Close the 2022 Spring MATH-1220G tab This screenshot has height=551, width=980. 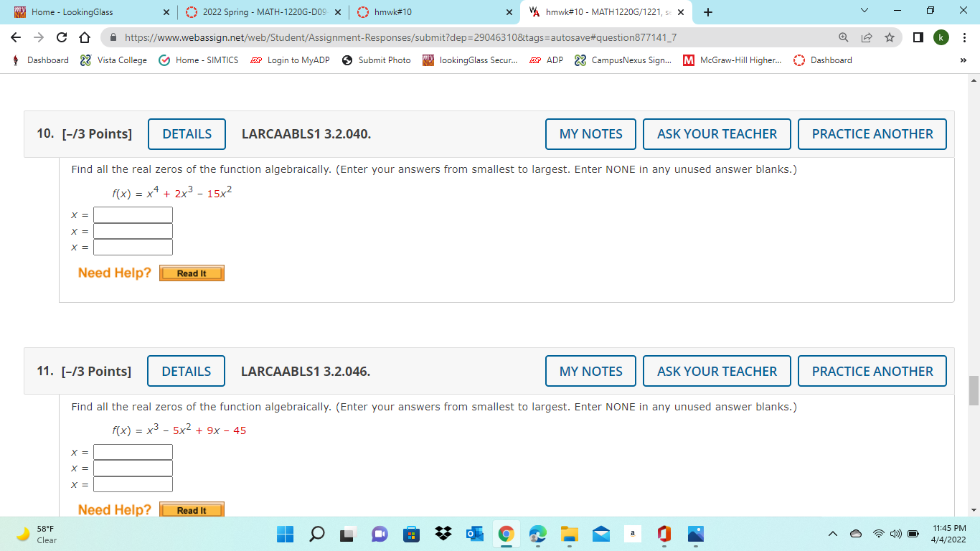pyautogui.click(x=337, y=12)
